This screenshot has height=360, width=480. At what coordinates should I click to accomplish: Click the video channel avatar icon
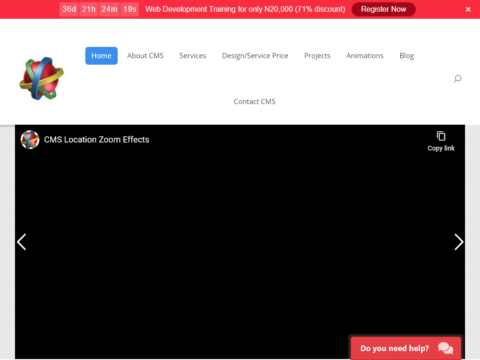click(30, 140)
